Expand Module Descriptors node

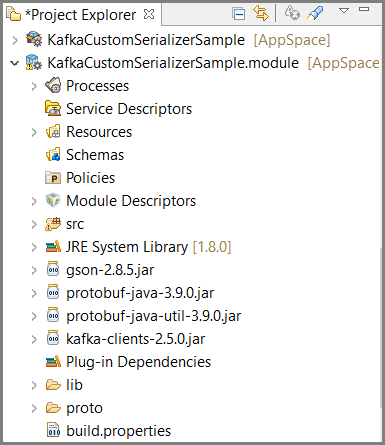[x=34, y=201]
